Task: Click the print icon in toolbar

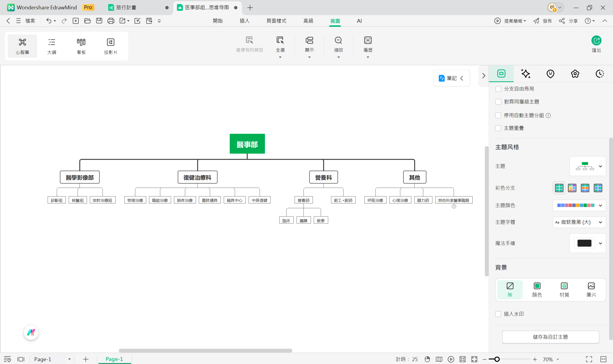Action: [x=111, y=21]
